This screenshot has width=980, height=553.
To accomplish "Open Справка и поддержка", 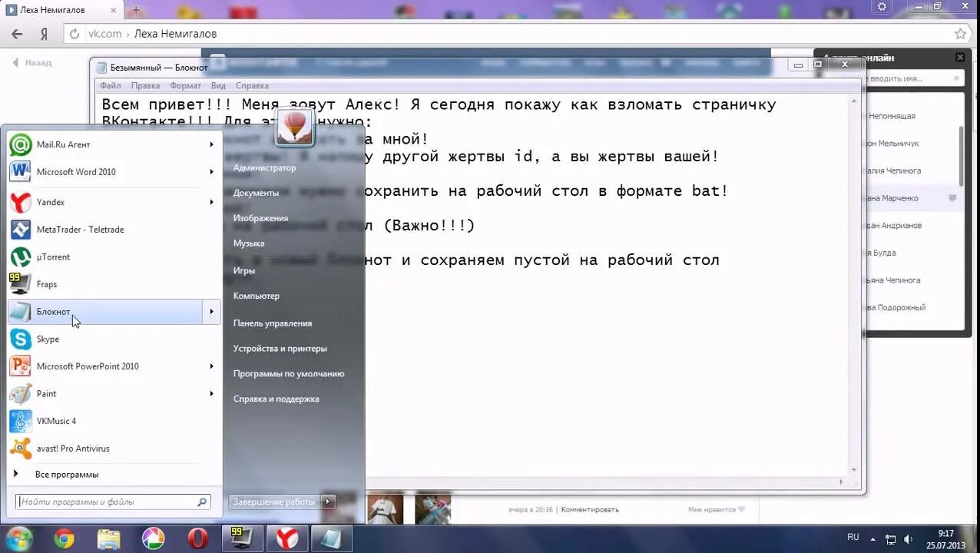I will click(276, 399).
